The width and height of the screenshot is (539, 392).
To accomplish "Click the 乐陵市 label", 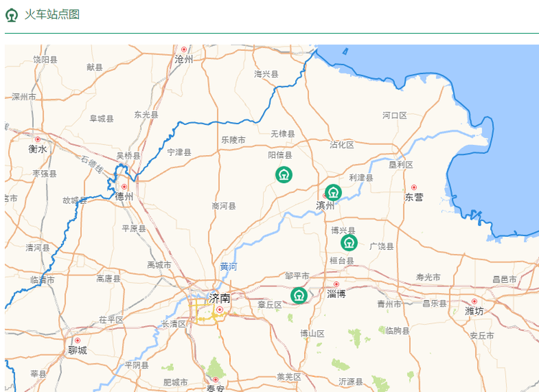I will [234, 140].
